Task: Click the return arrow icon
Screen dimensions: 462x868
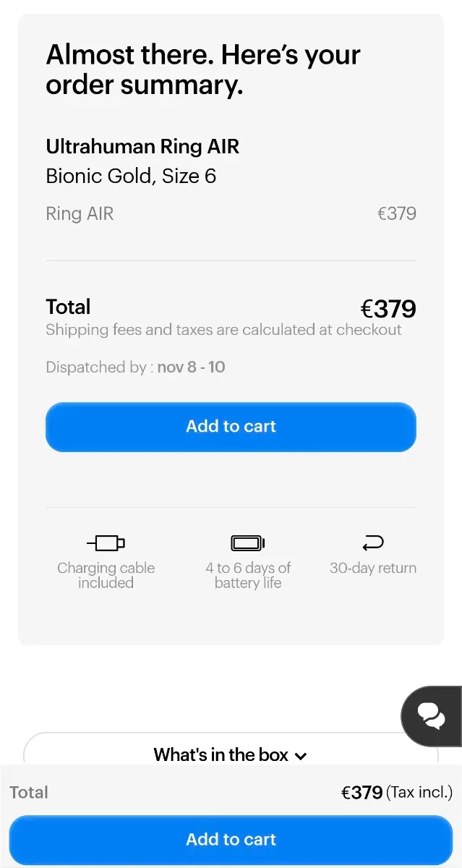Action: [x=373, y=542]
